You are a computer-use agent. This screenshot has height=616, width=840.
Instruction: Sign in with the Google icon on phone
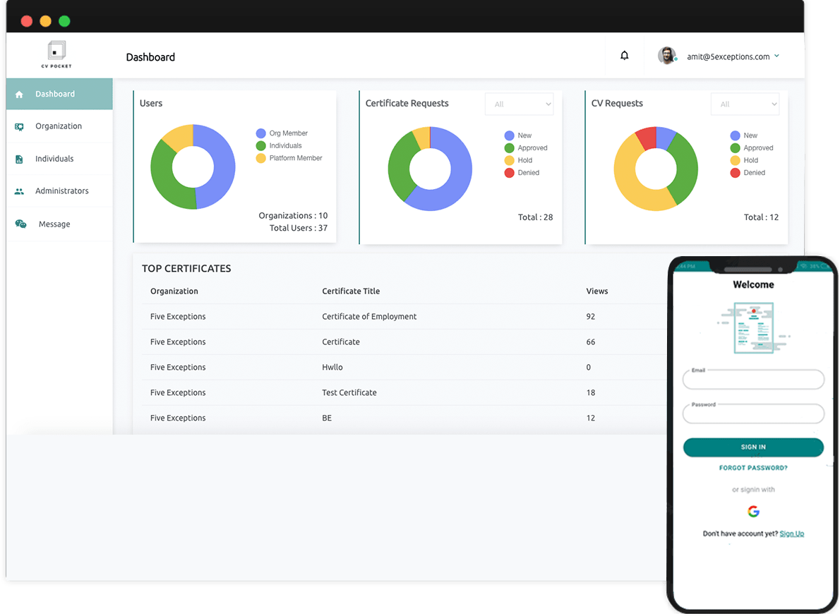(x=753, y=511)
